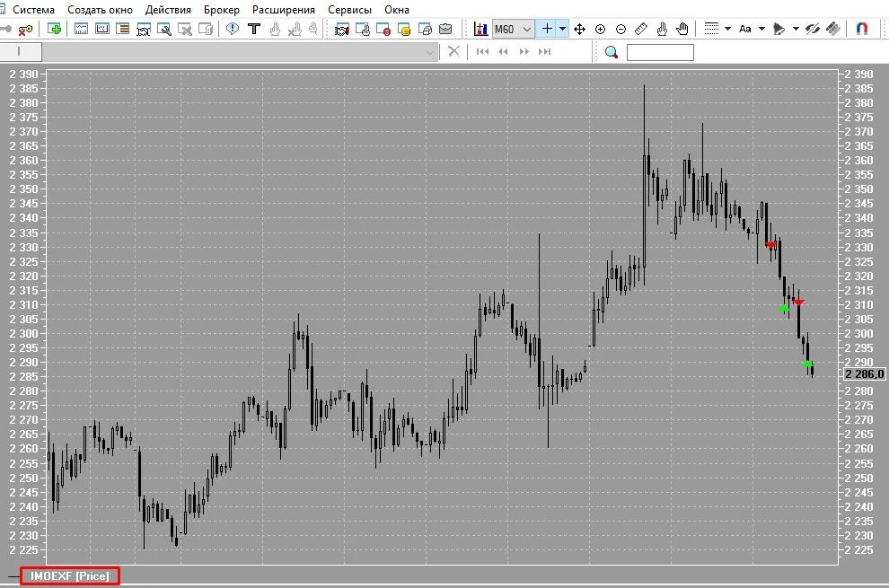Click the blue exclamation alert bubble icon
This screenshot has height=588, width=889.
click(233, 29)
